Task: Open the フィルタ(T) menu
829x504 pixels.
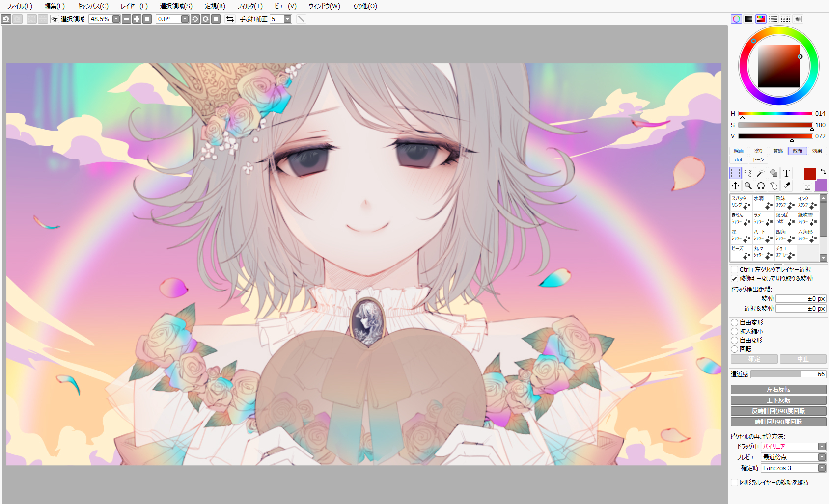Action: (x=250, y=6)
